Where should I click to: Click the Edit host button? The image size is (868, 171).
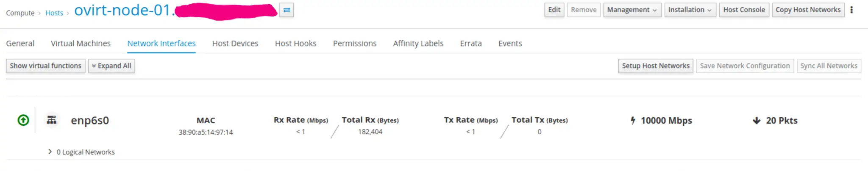point(554,10)
